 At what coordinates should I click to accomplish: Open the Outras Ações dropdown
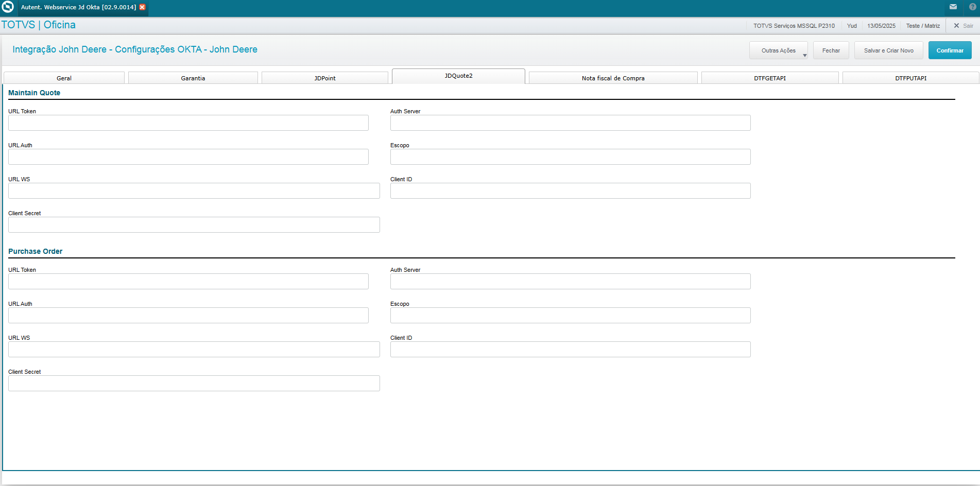779,50
